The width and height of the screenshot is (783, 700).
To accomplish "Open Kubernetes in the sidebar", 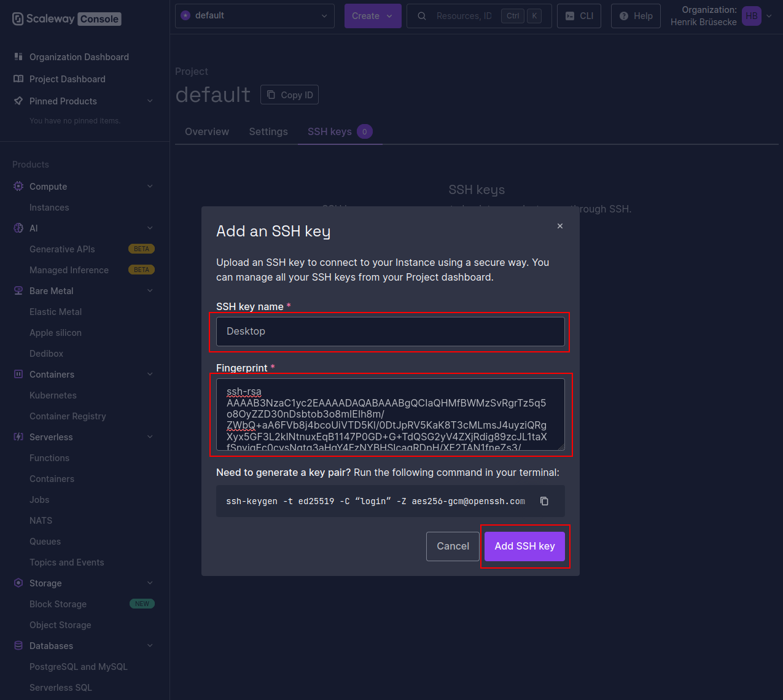I will tap(53, 395).
